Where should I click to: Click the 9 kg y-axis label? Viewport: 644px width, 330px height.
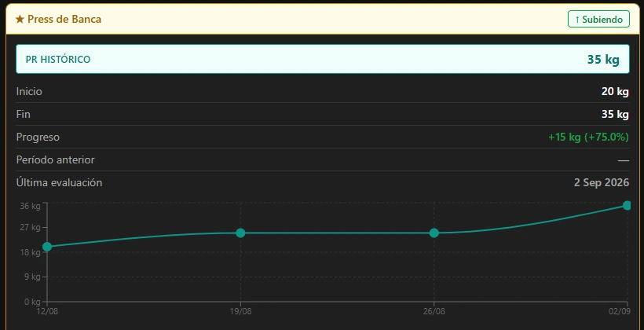pyautogui.click(x=32, y=277)
